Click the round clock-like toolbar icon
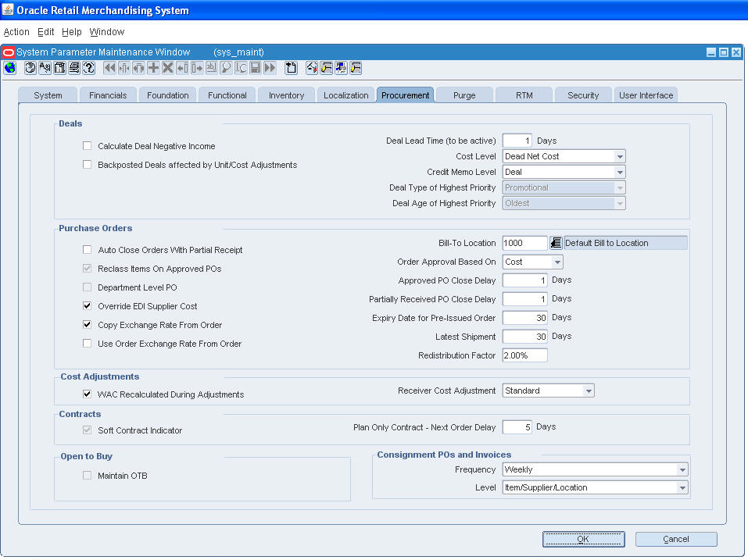 click(x=30, y=68)
